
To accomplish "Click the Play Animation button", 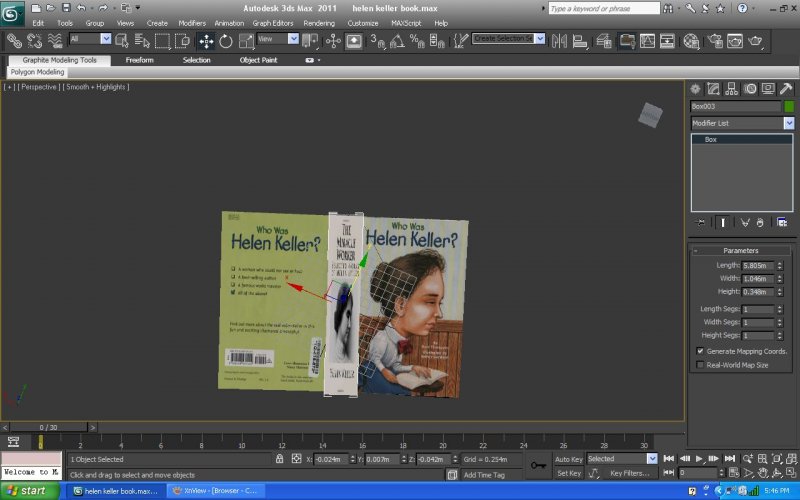I will pos(699,459).
